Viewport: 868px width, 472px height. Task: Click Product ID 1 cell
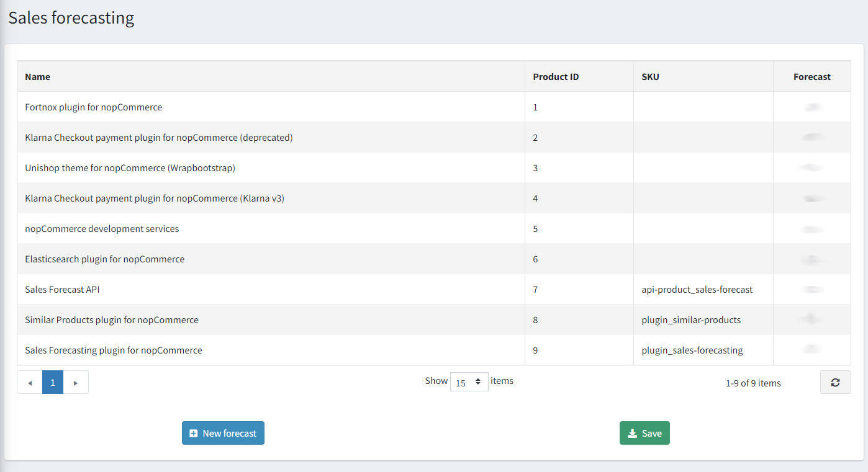point(579,107)
